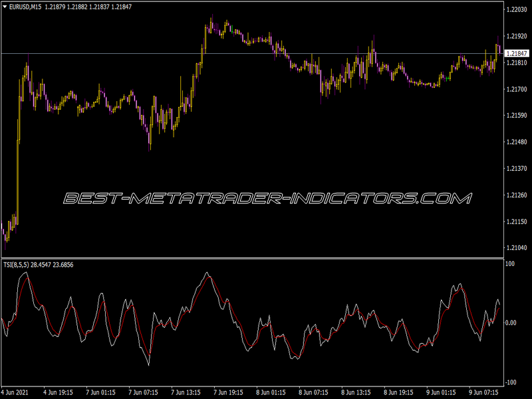The width and height of the screenshot is (532, 399).
Task: Select the current price label 1.21847
Action: [x=517, y=54]
